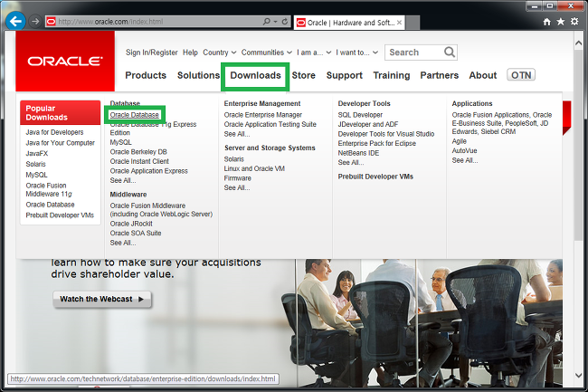Open Oracle Application Testing Suite link
Image resolution: width=588 pixels, height=392 pixels.
[270, 124]
